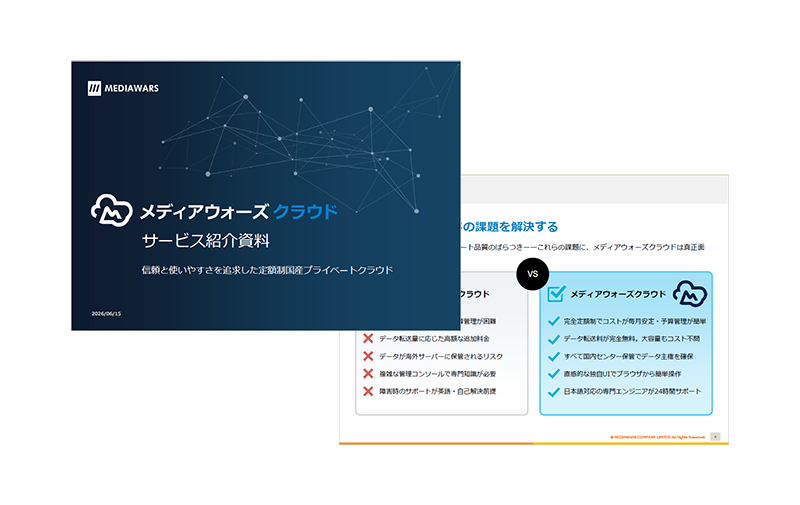Click checkmark beside データ転送料が完全無料
Viewport: 800px width, 505px height.
pos(554,339)
